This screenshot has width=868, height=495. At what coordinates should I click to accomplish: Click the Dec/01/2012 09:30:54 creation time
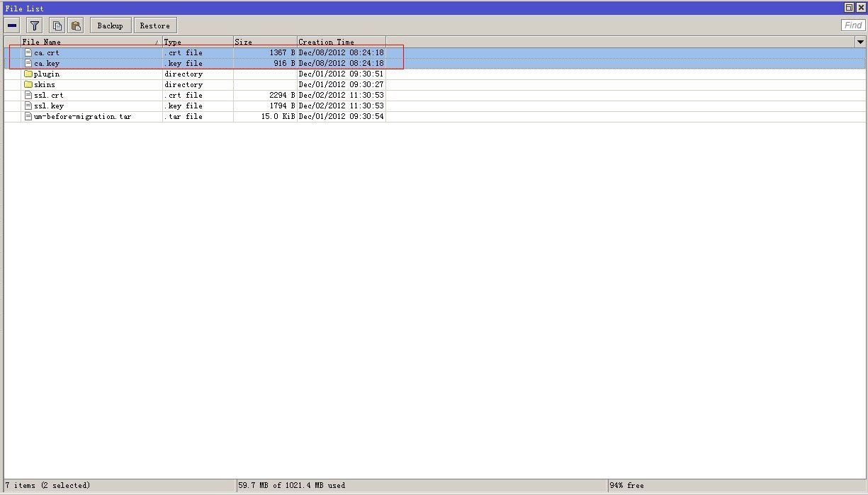pyautogui.click(x=341, y=116)
